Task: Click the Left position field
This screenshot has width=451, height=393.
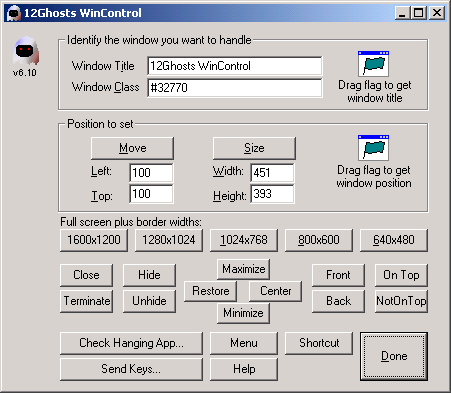Action: click(151, 173)
